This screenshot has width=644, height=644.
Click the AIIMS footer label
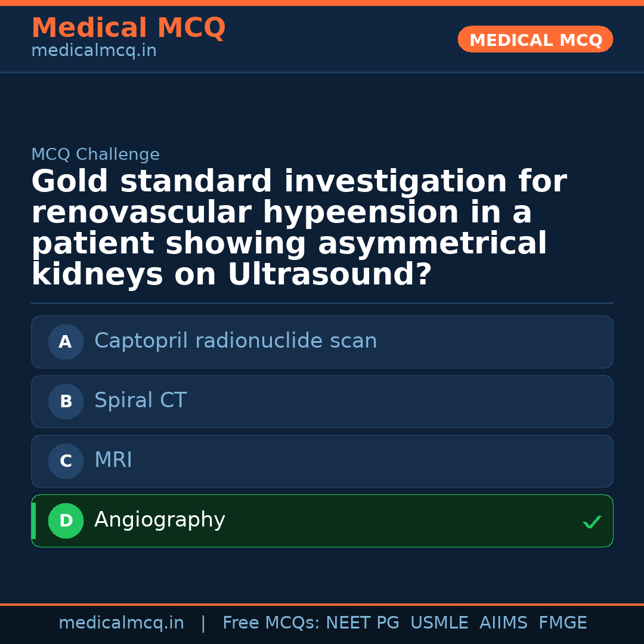click(503, 623)
